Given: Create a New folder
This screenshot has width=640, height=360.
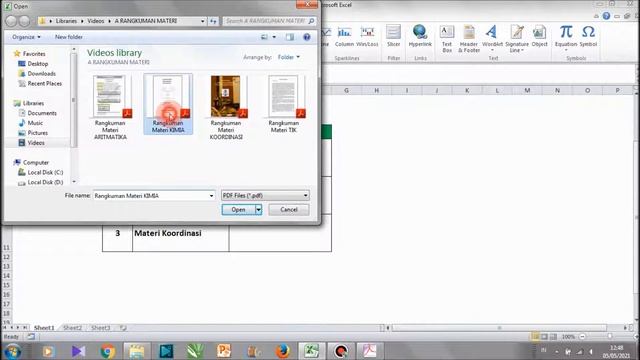Looking at the screenshot, I should pos(69,37).
